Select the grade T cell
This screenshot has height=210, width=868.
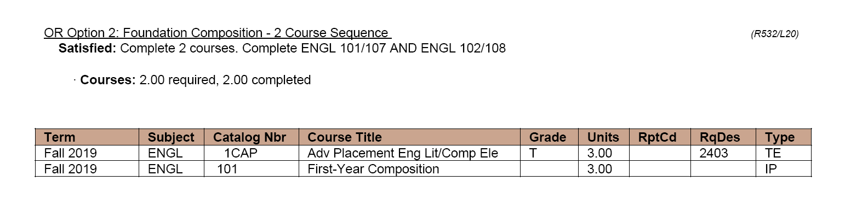pyautogui.click(x=533, y=153)
